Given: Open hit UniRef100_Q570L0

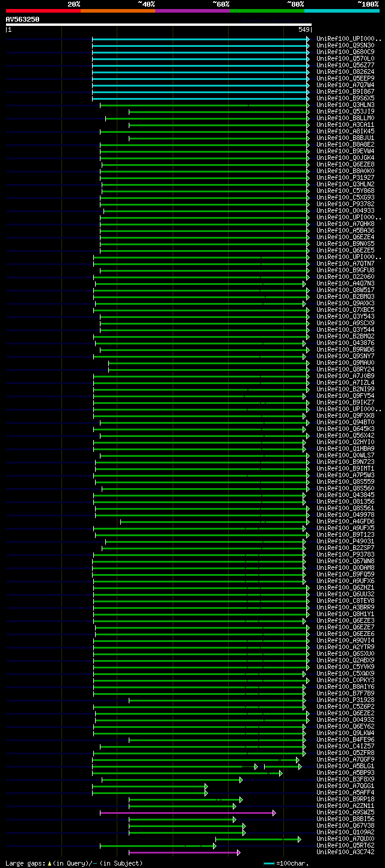Looking at the screenshot, I should [x=345, y=58].
